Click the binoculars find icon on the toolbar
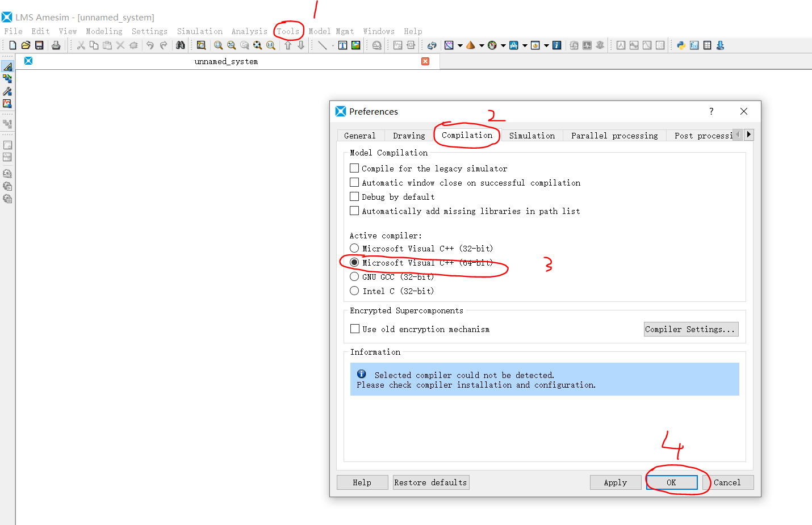Image resolution: width=812 pixels, height=525 pixels. (x=181, y=45)
